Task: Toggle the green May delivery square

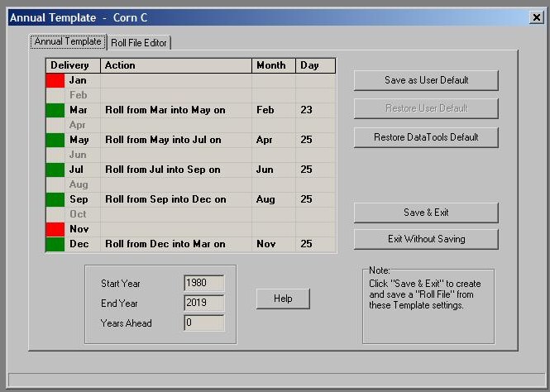Action: point(55,140)
